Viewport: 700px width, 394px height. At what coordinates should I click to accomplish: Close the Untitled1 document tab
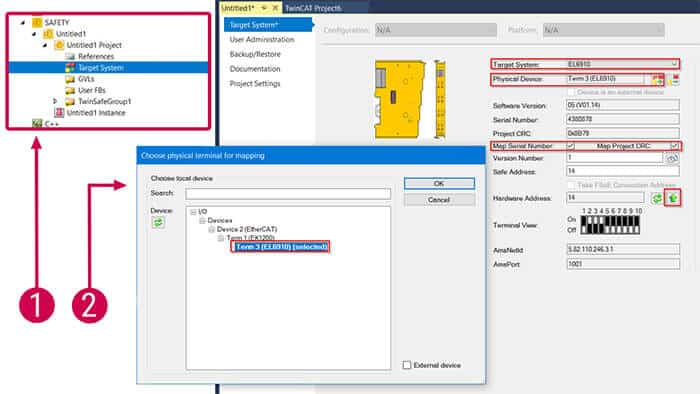pos(275,8)
